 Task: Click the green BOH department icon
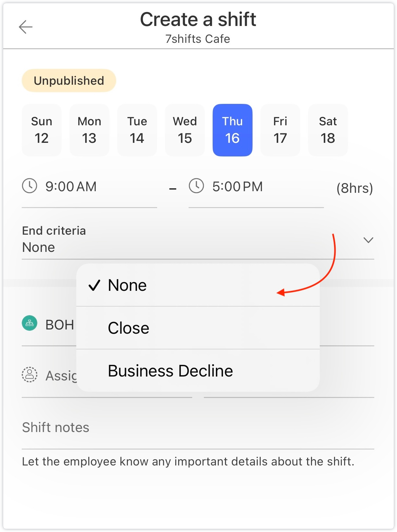[x=30, y=323]
